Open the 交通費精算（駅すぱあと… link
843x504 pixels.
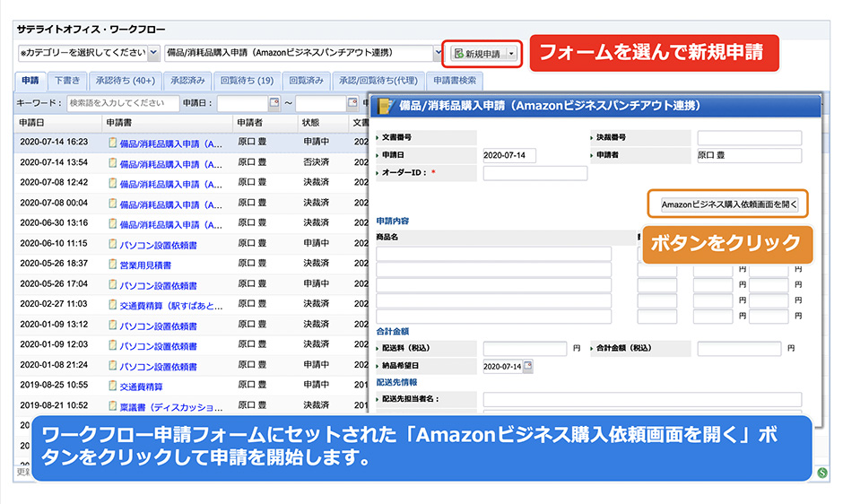click(171, 306)
